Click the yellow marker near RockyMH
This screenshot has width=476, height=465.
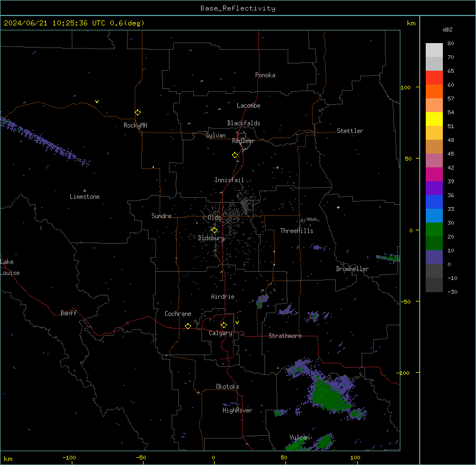pos(138,112)
